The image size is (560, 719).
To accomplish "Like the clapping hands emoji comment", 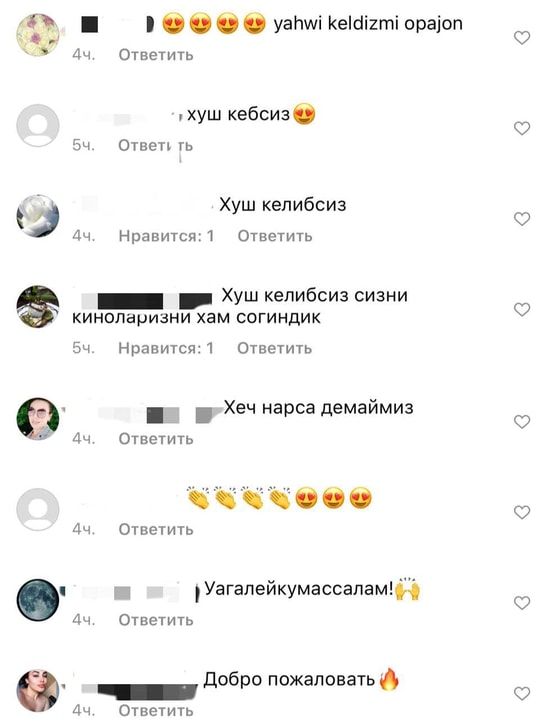I will [x=521, y=512].
